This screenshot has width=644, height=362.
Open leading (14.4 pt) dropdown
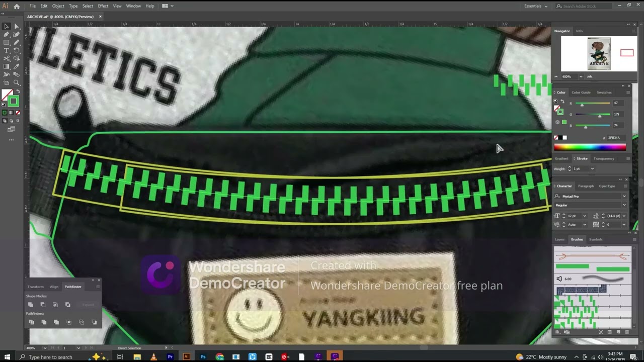(624, 216)
